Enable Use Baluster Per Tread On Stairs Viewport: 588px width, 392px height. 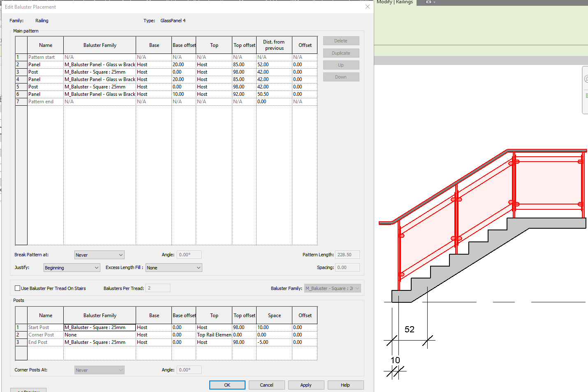(x=17, y=288)
